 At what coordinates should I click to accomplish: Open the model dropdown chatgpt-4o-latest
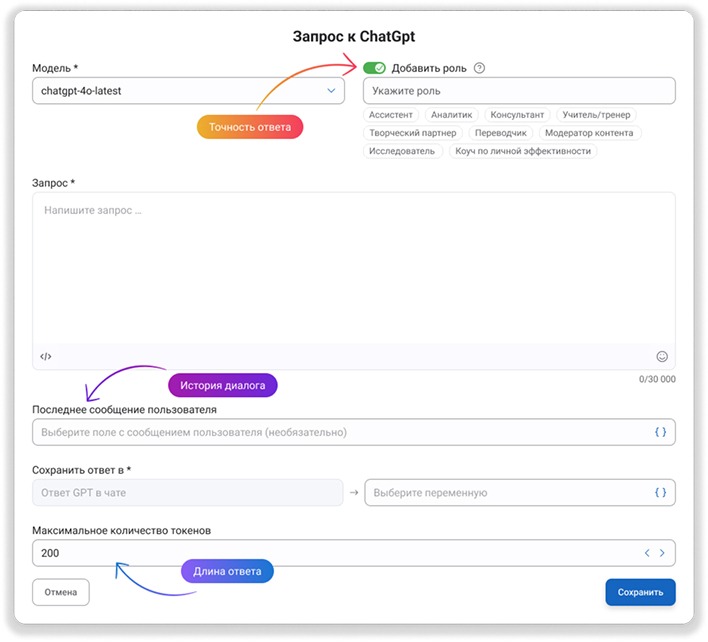click(188, 91)
